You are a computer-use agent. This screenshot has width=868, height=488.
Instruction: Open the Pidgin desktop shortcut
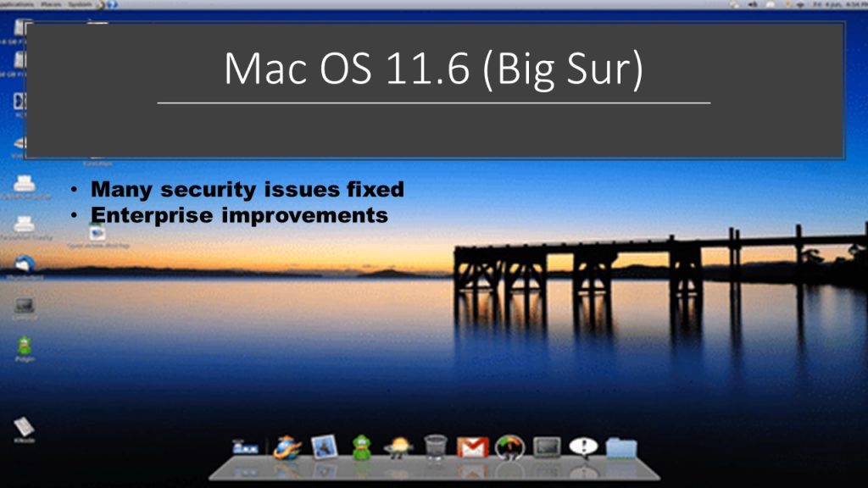pos(24,346)
